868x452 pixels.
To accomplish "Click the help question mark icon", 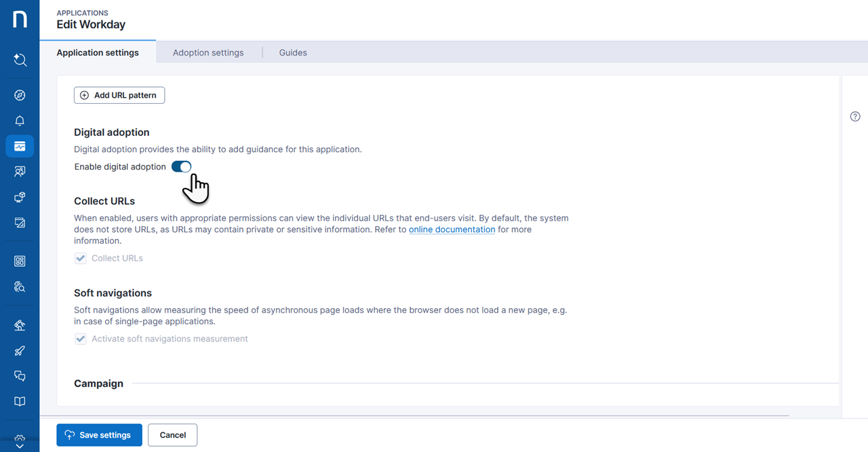I will click(x=855, y=117).
